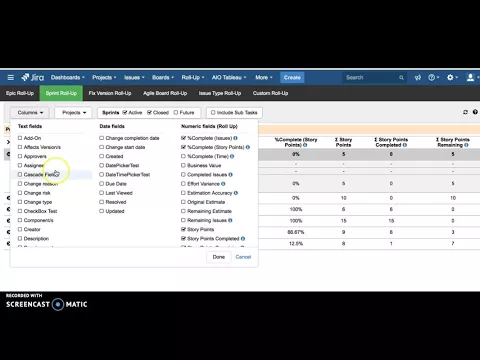Click info icon next to Remaining Issues

point(230,220)
